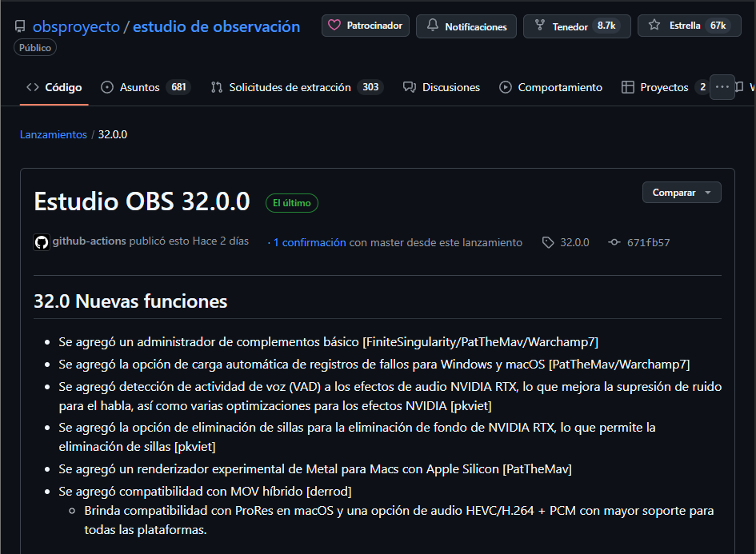Open the estudio de observación repository link

(x=217, y=26)
